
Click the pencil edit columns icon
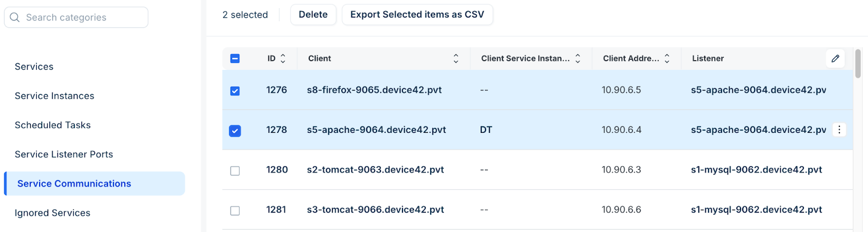[835, 59]
